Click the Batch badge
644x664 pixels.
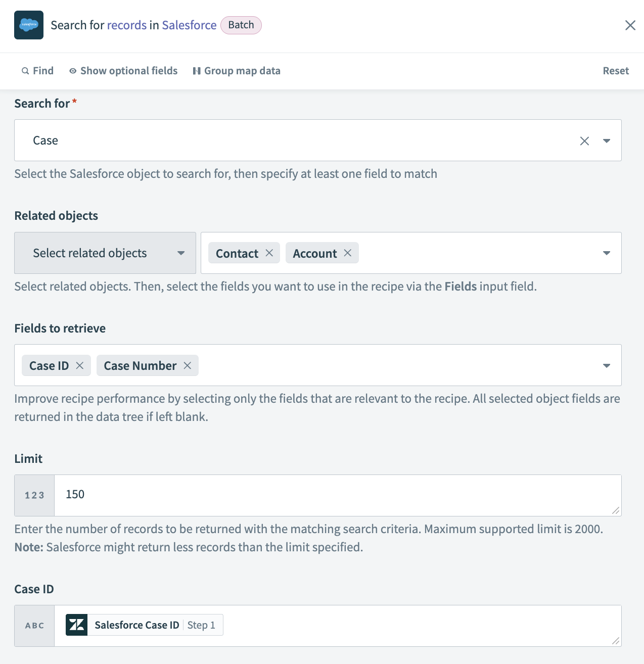pyautogui.click(x=241, y=25)
